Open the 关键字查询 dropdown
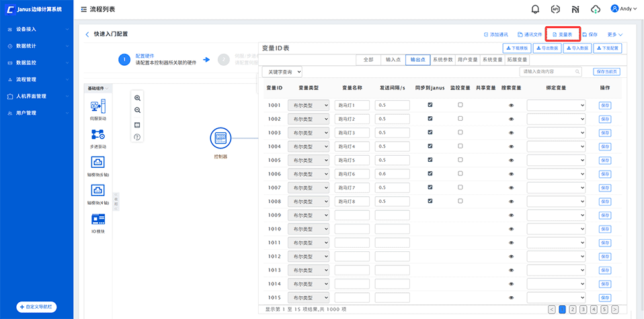Viewport: 644px width, 319px height. [282, 71]
